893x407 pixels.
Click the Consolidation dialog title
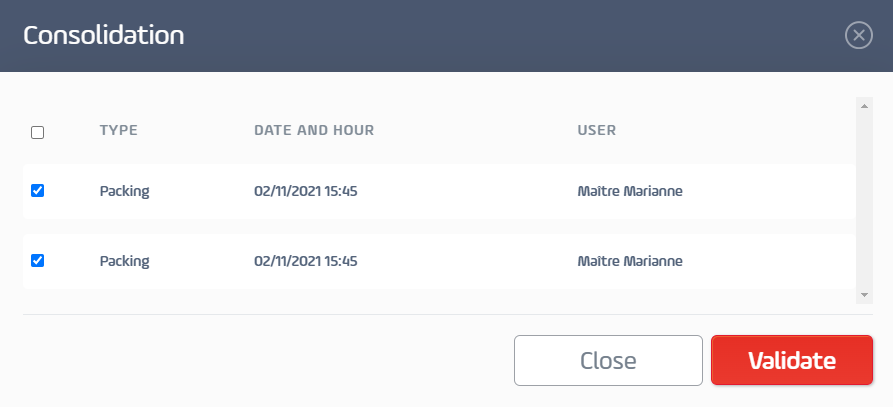point(104,35)
